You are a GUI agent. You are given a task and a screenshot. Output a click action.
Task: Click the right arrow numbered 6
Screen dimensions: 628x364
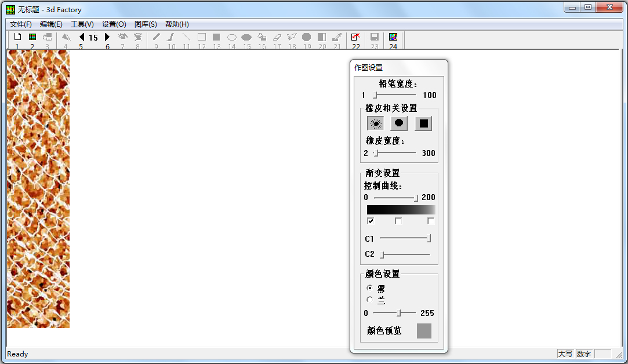point(107,37)
